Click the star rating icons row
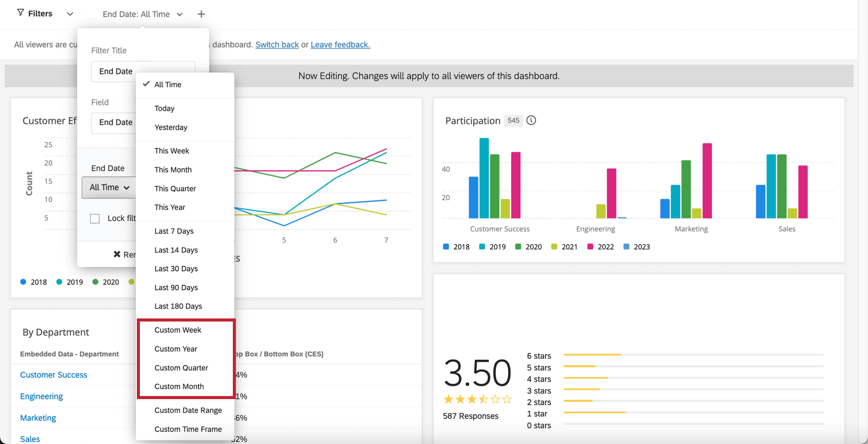The height and width of the screenshot is (444, 868). (x=477, y=399)
